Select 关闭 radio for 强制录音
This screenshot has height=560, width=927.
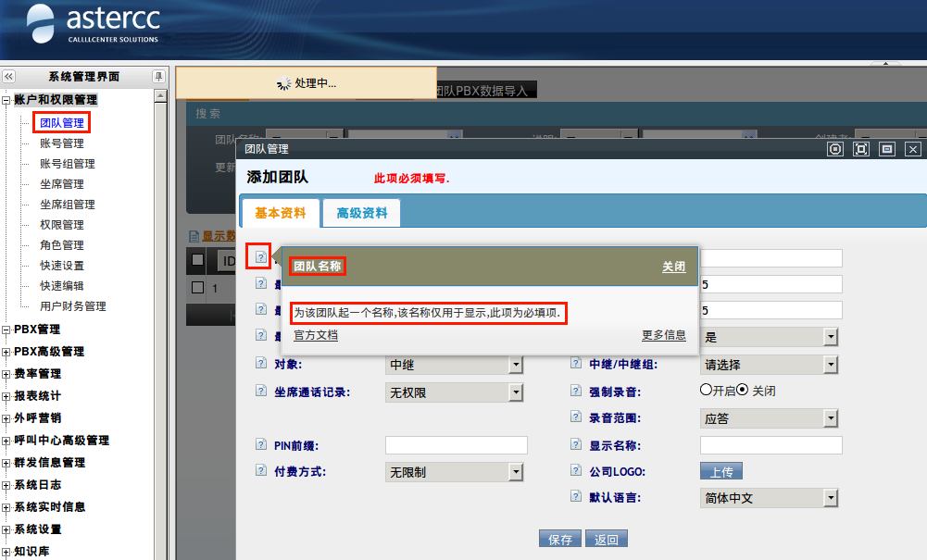[743, 390]
